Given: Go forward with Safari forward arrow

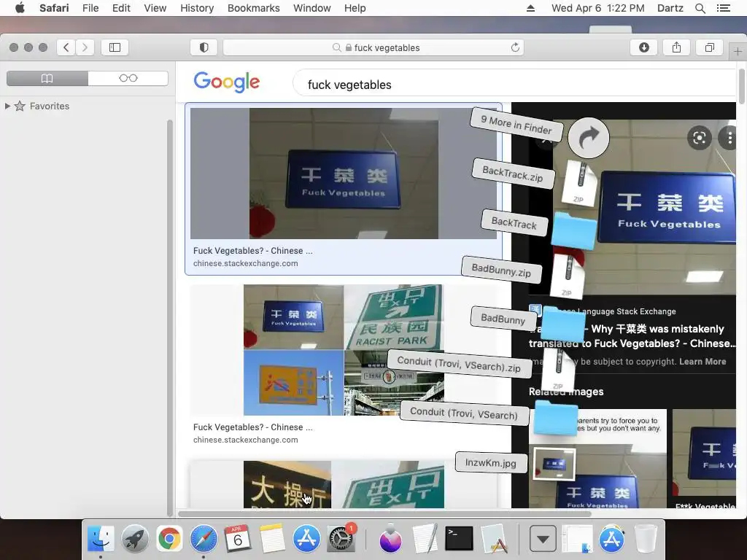Looking at the screenshot, I should click(x=85, y=47).
